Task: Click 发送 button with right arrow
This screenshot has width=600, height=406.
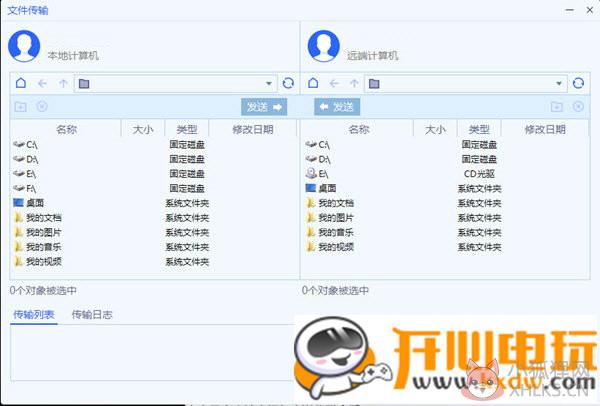Action: [264, 107]
